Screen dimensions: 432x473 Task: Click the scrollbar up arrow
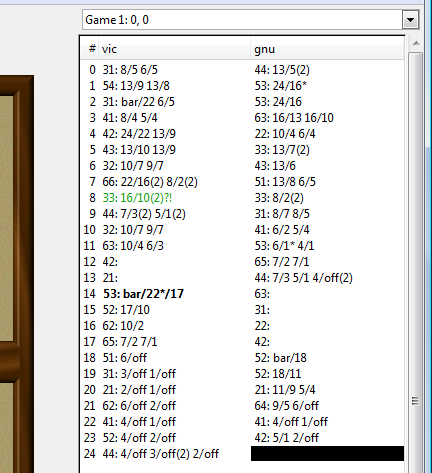click(416, 43)
